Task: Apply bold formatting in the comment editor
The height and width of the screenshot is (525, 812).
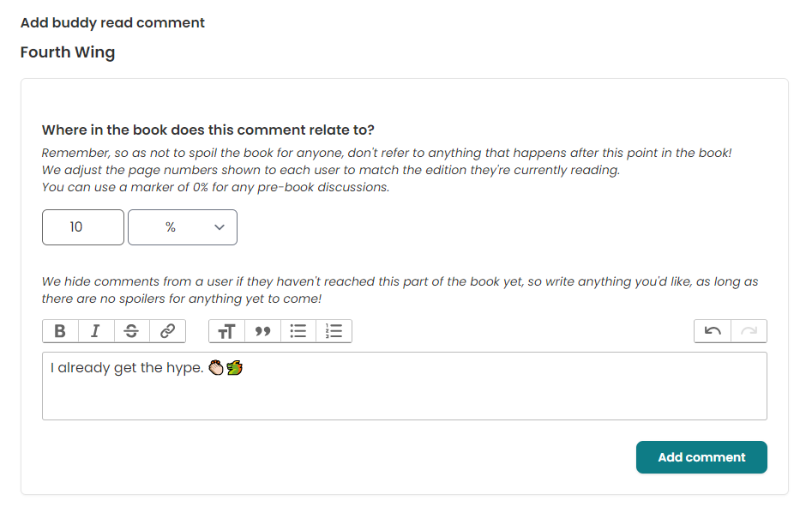Action: (60, 331)
